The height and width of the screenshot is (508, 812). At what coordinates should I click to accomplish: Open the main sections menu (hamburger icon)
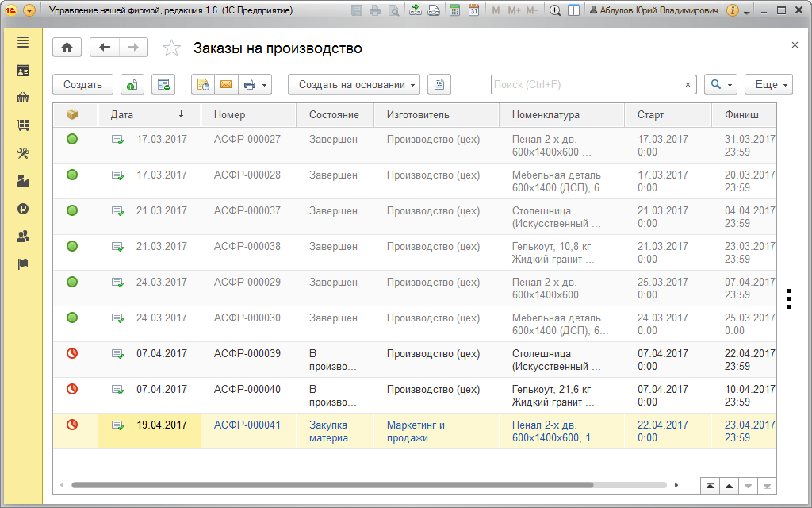pyautogui.click(x=23, y=43)
